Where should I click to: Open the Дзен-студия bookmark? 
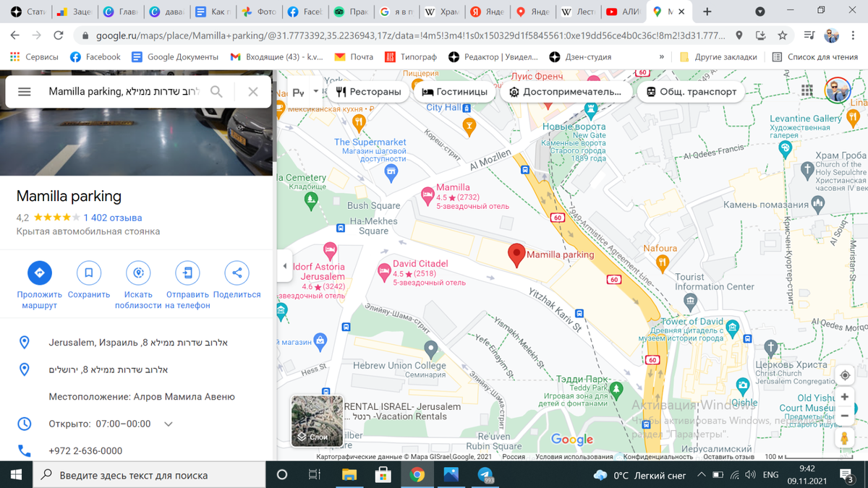[580, 56]
